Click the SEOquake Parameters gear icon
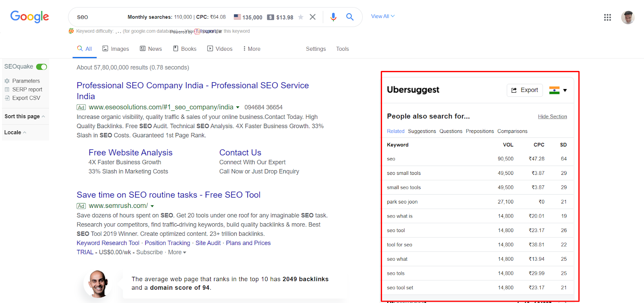 [x=7, y=81]
